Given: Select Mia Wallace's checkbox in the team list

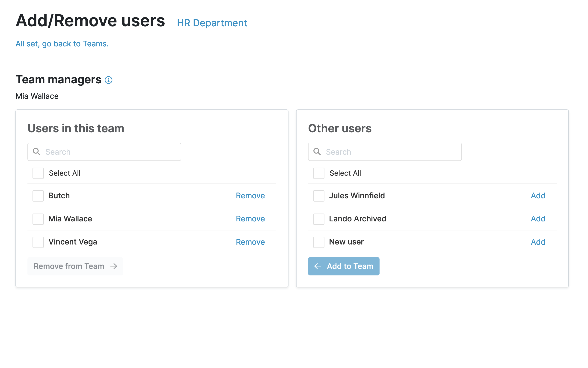Looking at the screenshot, I should coord(38,219).
